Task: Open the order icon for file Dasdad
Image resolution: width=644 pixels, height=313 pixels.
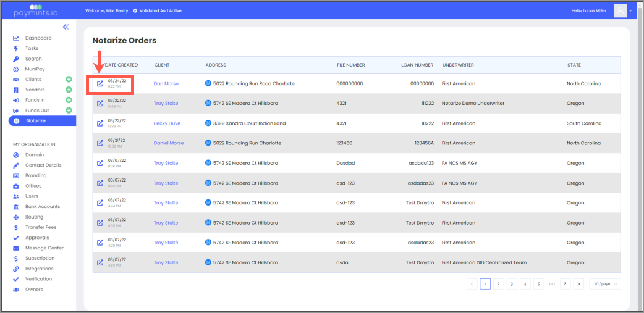Action: [x=100, y=163]
